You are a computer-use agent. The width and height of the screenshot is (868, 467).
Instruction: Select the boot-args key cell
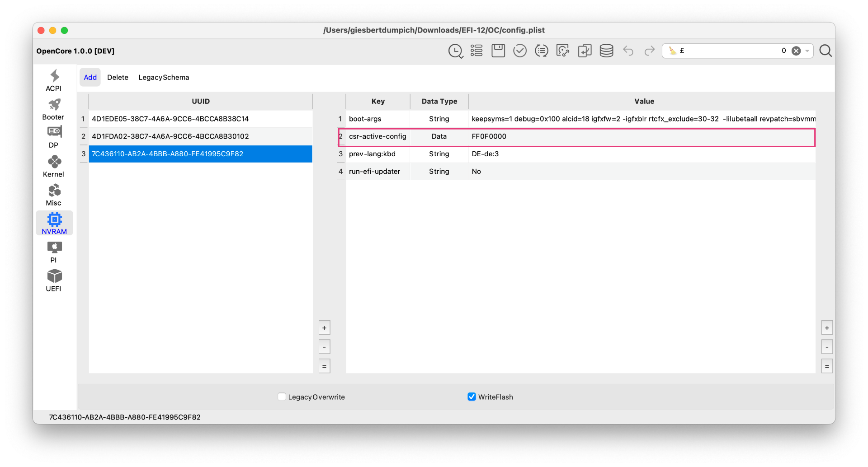378,119
